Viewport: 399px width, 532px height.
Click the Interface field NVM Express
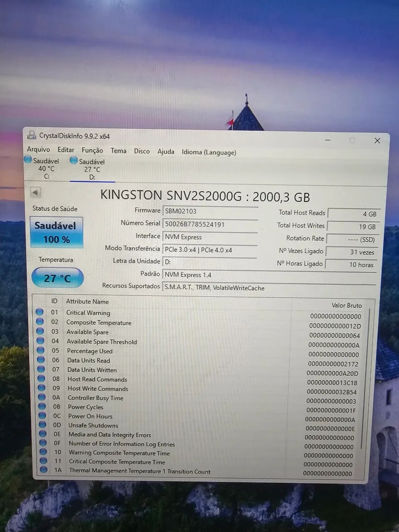click(210, 237)
